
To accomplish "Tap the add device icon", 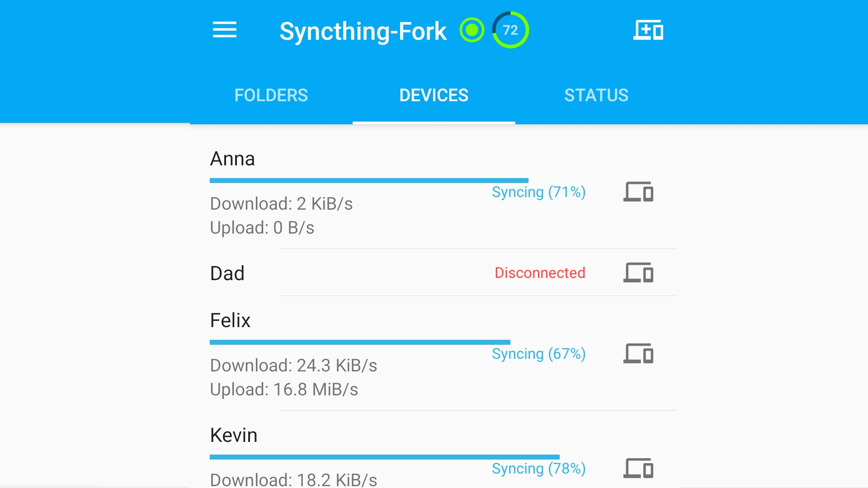I will (648, 30).
